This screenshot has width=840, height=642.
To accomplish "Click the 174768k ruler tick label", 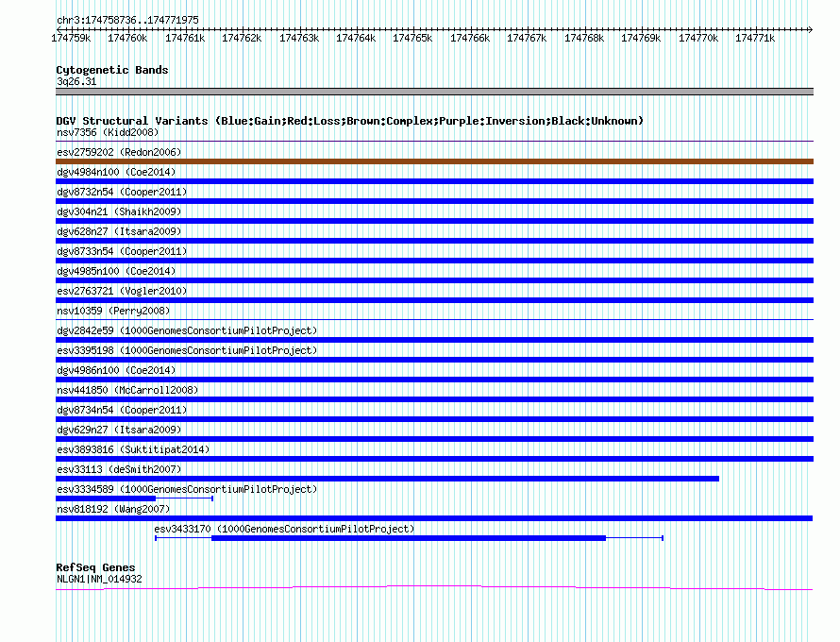I will [x=584, y=38].
